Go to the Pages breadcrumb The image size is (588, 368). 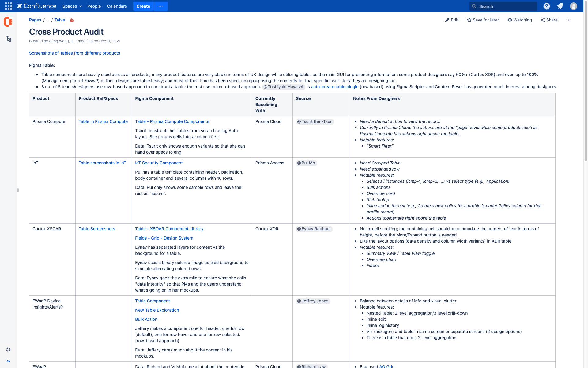tap(35, 20)
